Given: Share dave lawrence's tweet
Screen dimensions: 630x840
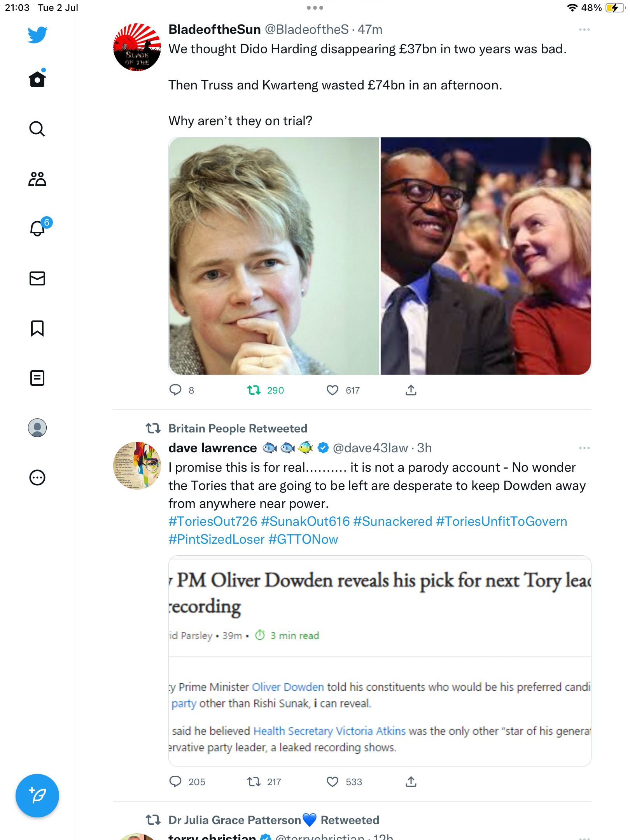Looking at the screenshot, I should 411,782.
